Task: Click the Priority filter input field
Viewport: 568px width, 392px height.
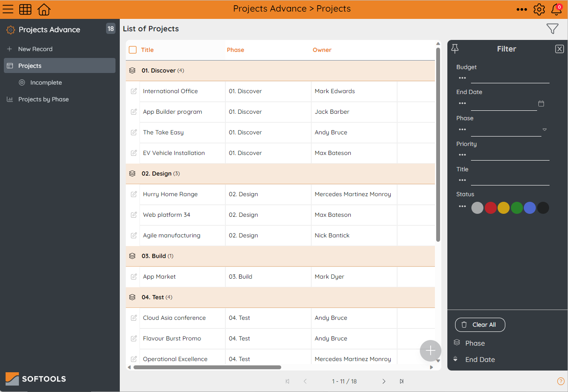Action: click(510, 155)
